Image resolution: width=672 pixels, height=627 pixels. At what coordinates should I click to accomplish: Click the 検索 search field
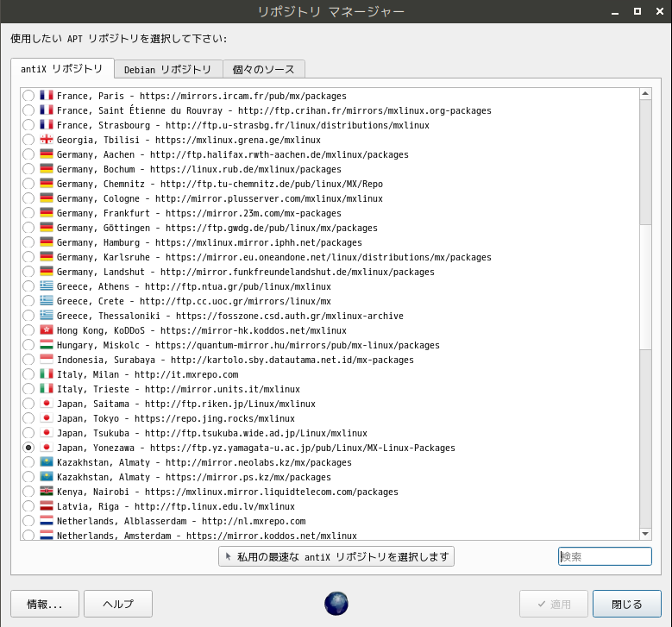(x=605, y=556)
